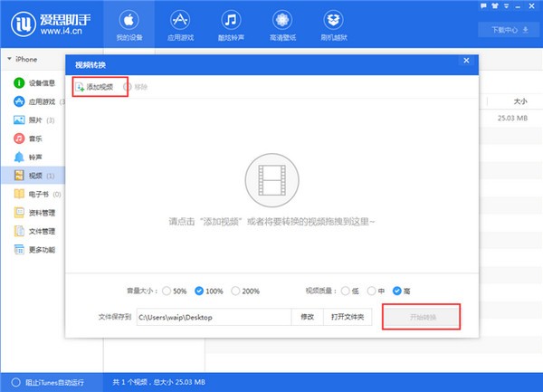Click the 大小 column header
The height and width of the screenshot is (392, 543).
pyautogui.click(x=520, y=101)
